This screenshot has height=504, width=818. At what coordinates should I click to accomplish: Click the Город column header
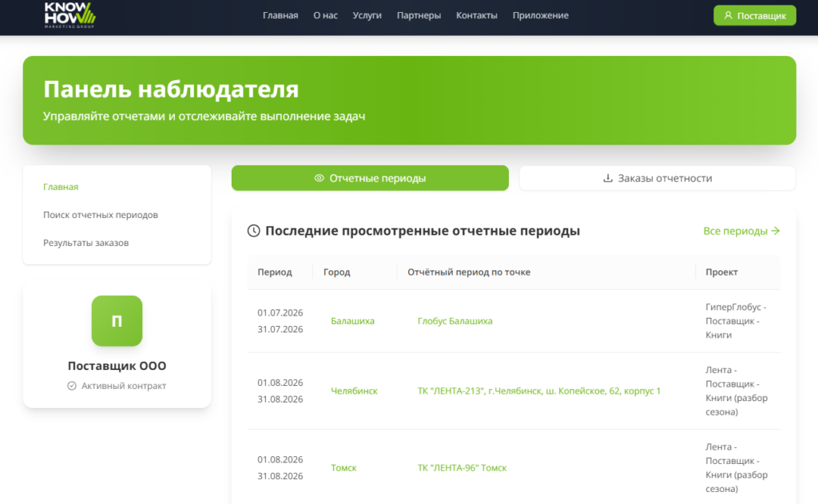(337, 272)
